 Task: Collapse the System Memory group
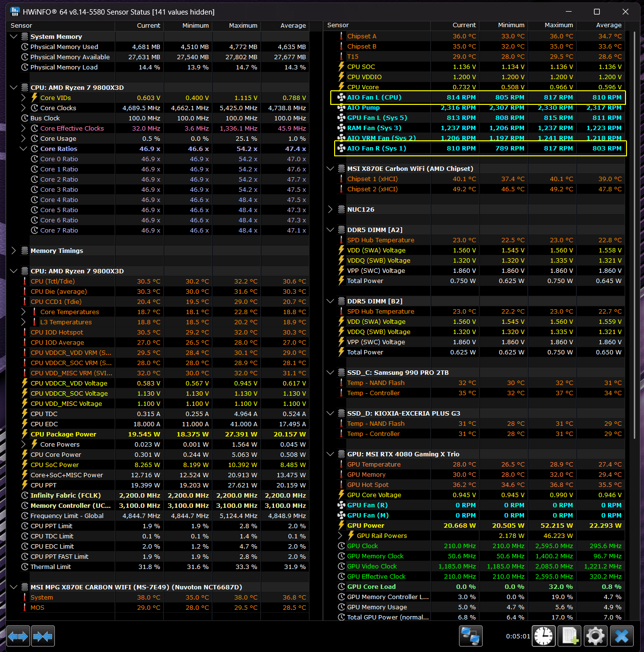(x=14, y=36)
